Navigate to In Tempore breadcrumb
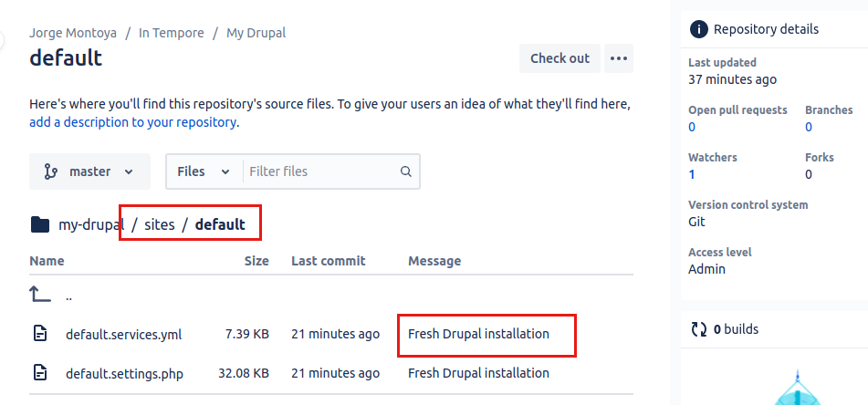Image resolution: width=868 pixels, height=405 pixels. (x=172, y=33)
